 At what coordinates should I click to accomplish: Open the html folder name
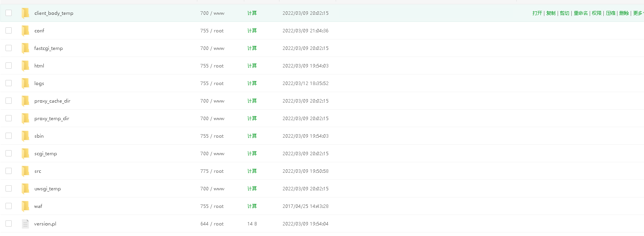pyautogui.click(x=39, y=66)
